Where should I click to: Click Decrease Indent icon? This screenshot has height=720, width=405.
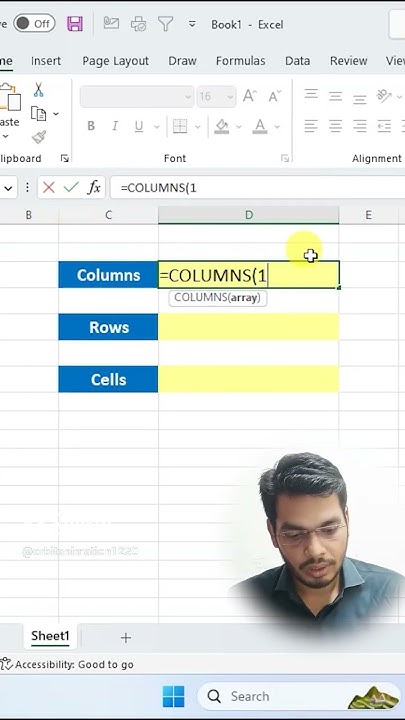pos(384,126)
